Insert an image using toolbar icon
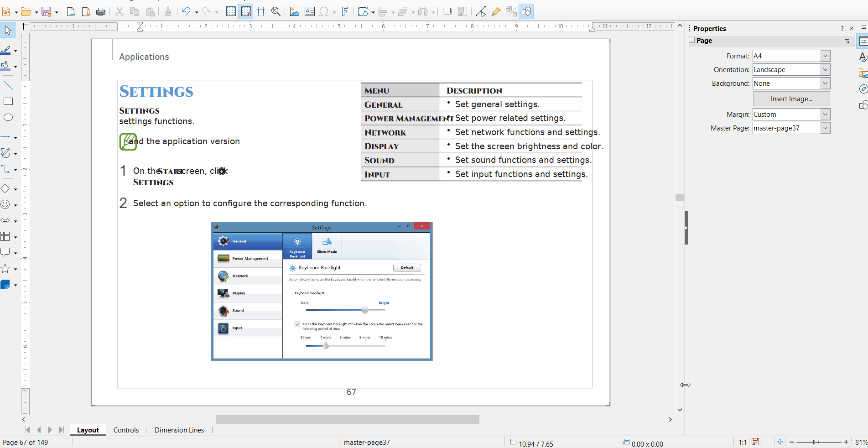Screen dimensions: 868x448 tap(295, 11)
